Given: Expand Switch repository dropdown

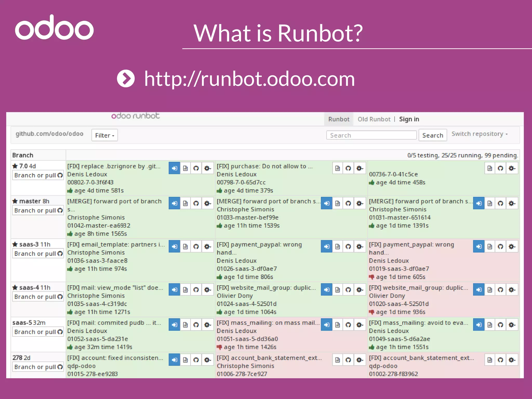Looking at the screenshot, I should (x=480, y=134).
